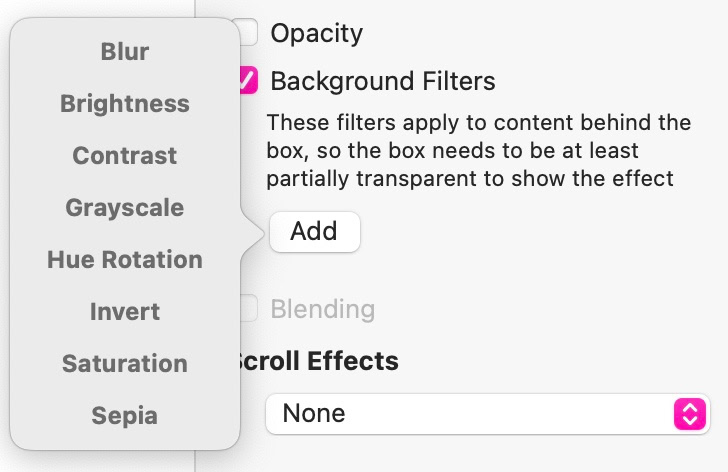
Task: Click the greyed-out Blending label
Action: click(323, 309)
